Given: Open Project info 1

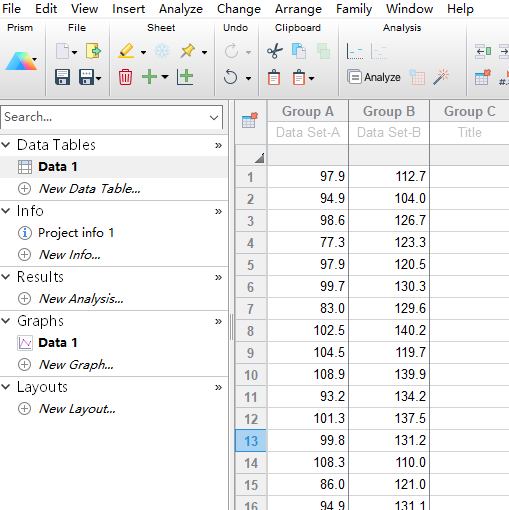Looking at the screenshot, I should click(x=76, y=233).
